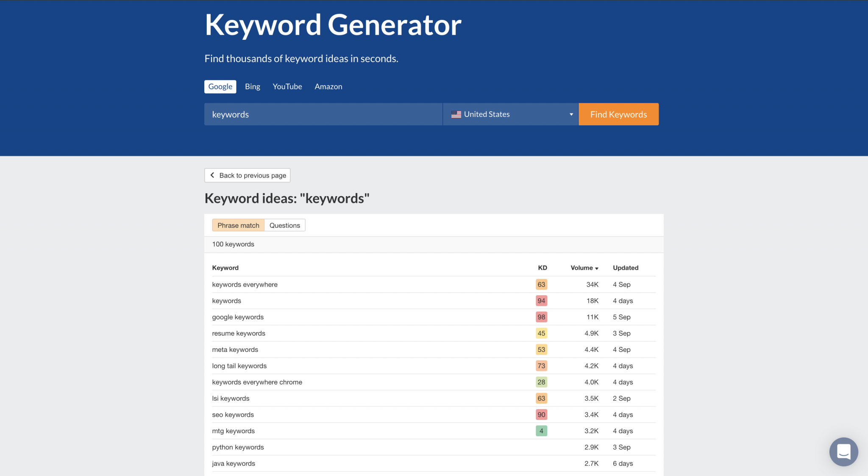The image size is (868, 476).
Task: Click the 34K volume value
Action: (592, 285)
